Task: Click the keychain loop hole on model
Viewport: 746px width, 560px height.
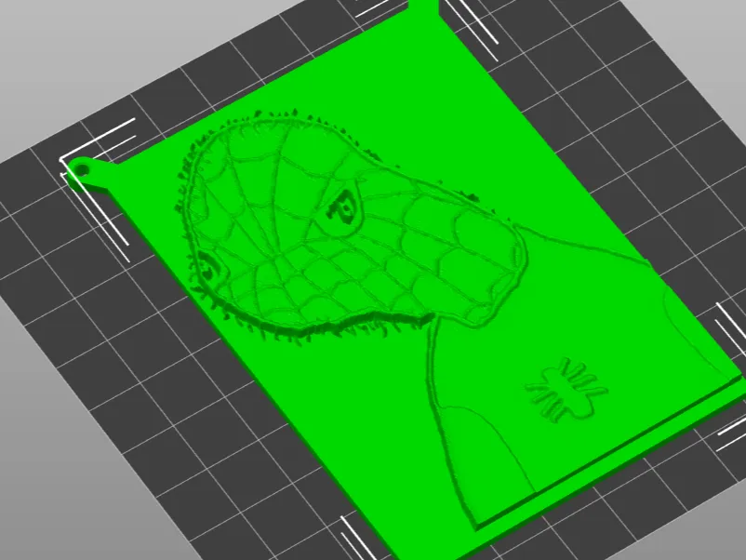Action: 82,169
